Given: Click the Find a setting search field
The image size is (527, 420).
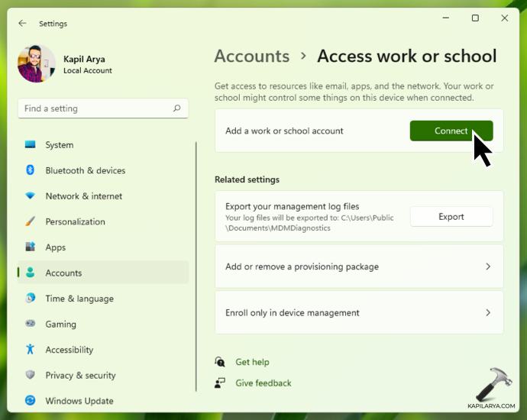Looking at the screenshot, I should pos(103,108).
